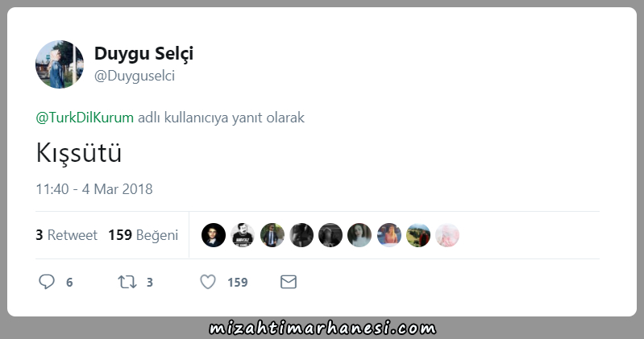Open second liker avatar with sunglasses figure
Screen dimensions: 644x339
click(x=243, y=235)
